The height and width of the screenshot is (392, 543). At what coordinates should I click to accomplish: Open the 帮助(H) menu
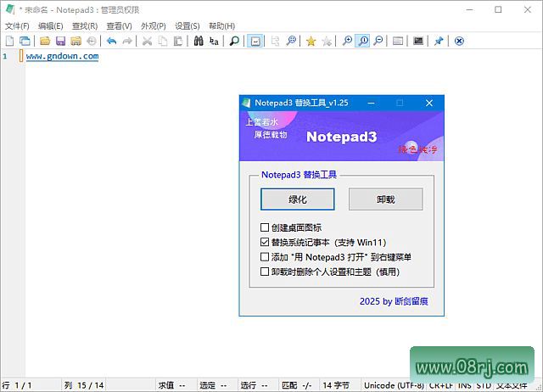pos(221,26)
